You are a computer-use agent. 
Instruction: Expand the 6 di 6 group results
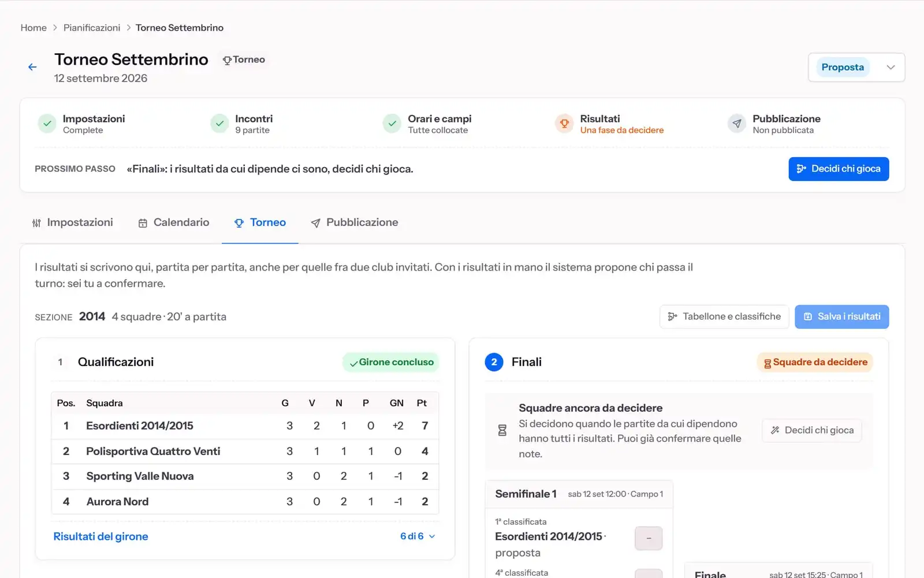(418, 536)
